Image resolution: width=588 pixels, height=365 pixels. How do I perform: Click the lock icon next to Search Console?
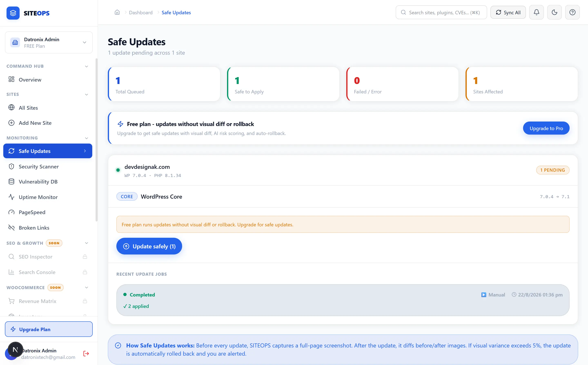(x=85, y=272)
